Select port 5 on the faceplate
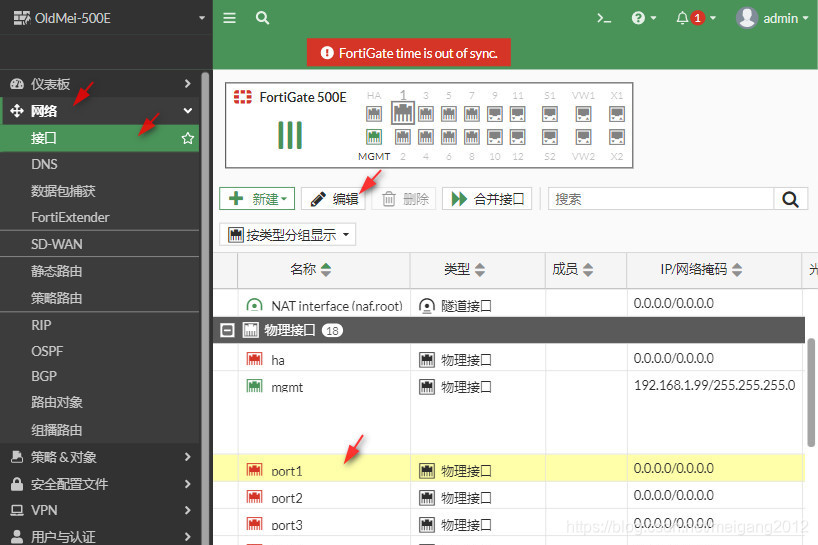818x545 pixels. (x=449, y=114)
